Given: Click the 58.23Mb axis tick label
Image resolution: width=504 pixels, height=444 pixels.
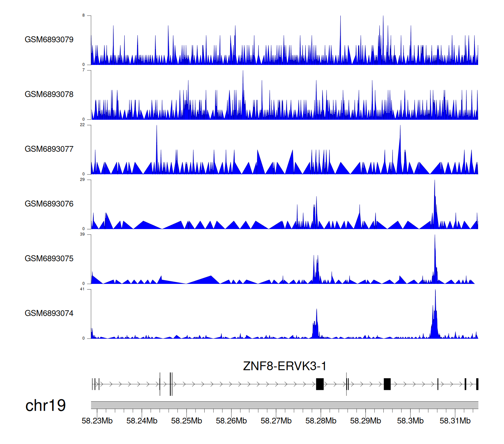Looking at the screenshot, I should click(97, 421).
